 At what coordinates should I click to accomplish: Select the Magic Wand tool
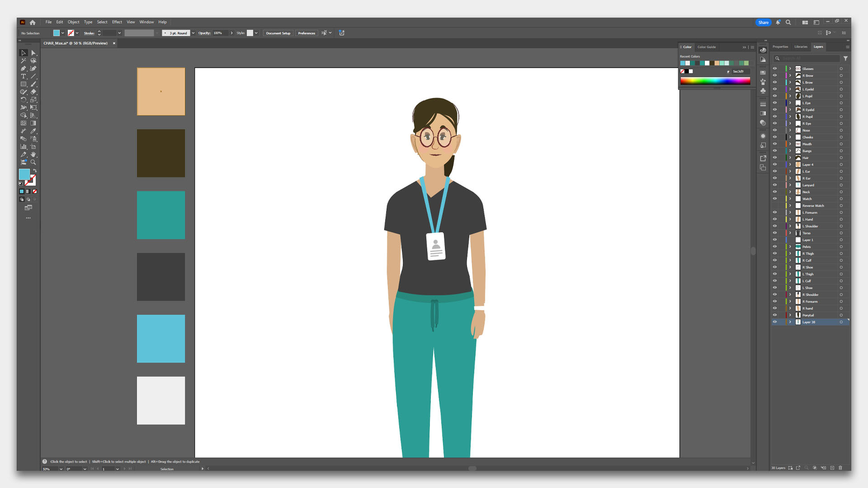tap(24, 61)
